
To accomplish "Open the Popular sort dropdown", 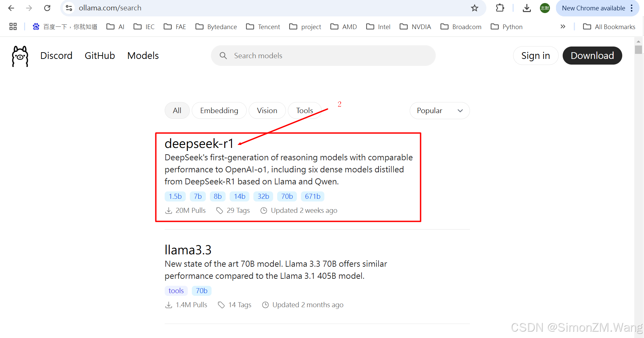I will point(439,110).
